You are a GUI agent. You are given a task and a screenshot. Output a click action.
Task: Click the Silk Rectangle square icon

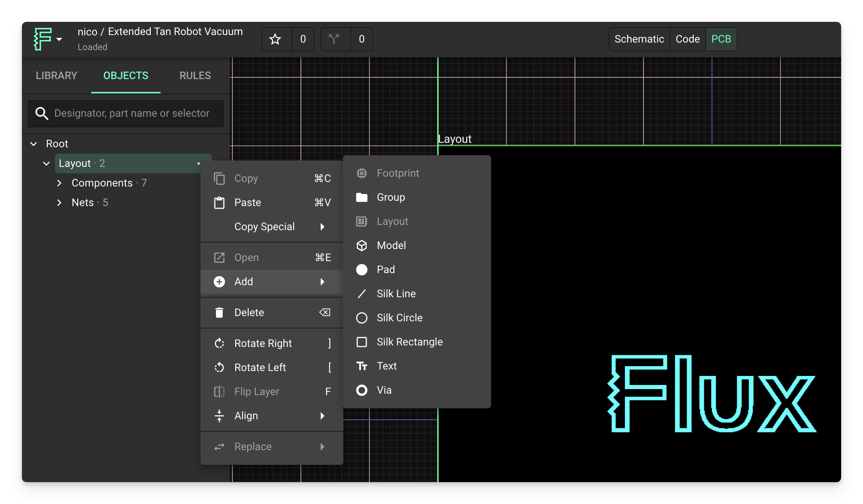click(x=362, y=342)
